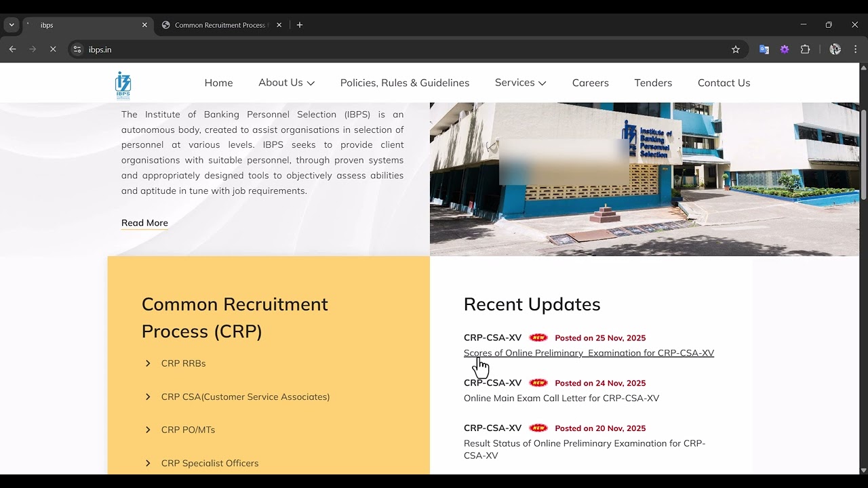The image size is (868, 488).
Task: Click 'Posted on 25 Nov, 2025' text
Action: (x=600, y=338)
